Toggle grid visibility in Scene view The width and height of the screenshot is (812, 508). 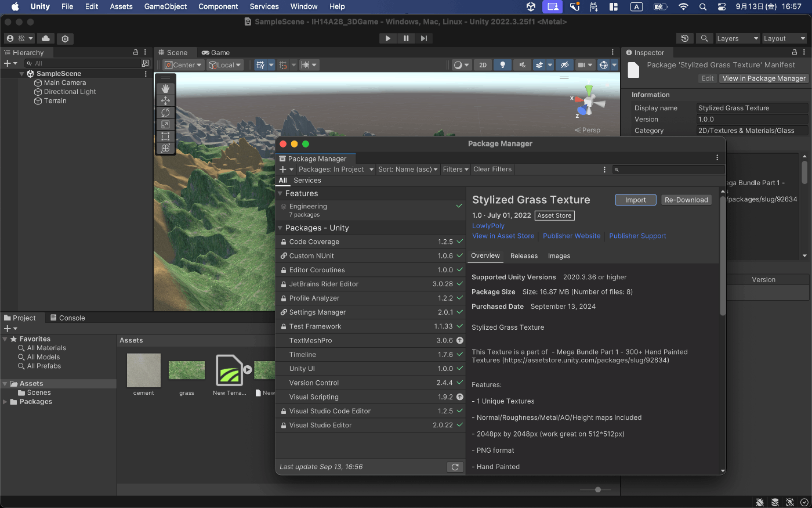coord(260,65)
